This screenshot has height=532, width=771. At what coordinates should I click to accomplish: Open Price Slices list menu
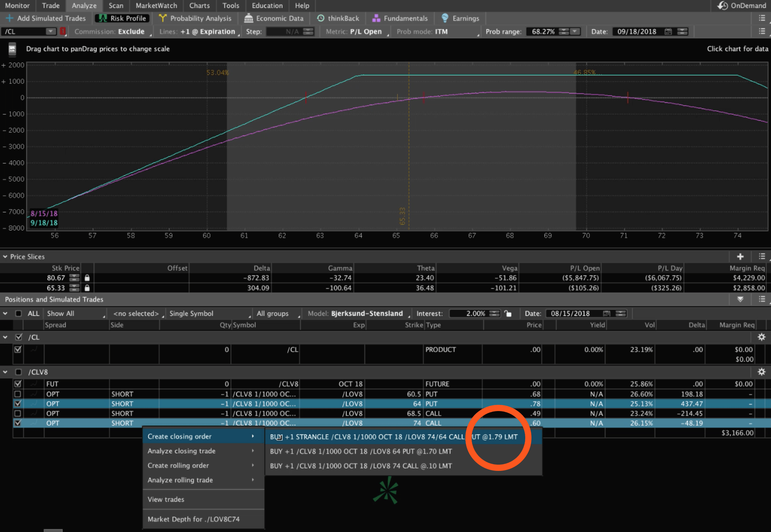762,256
